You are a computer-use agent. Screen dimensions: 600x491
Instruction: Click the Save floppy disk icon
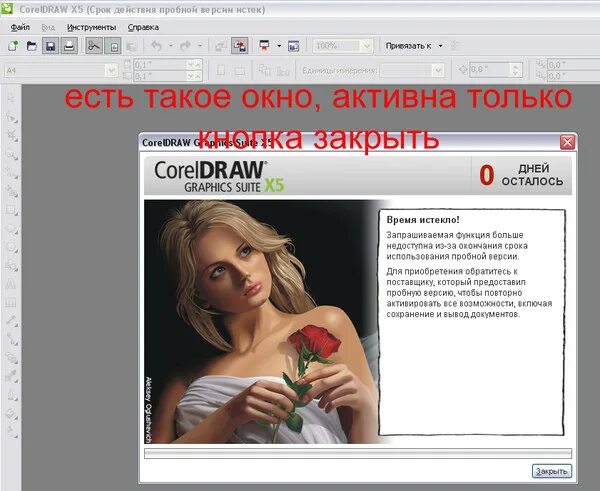[51, 46]
